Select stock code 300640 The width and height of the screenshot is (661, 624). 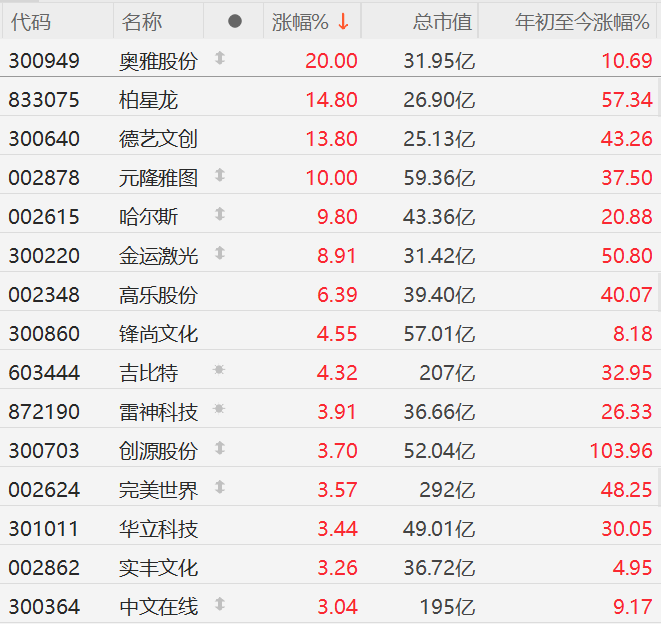tap(44, 139)
